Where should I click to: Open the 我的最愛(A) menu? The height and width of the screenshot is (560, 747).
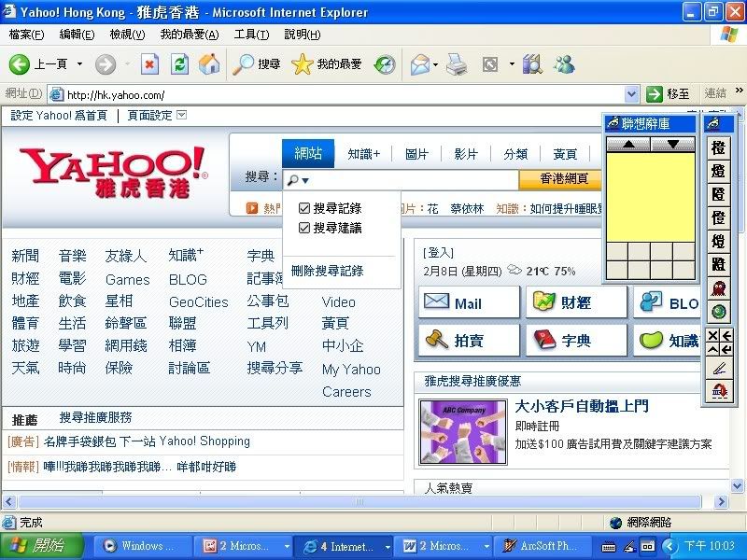[190, 35]
